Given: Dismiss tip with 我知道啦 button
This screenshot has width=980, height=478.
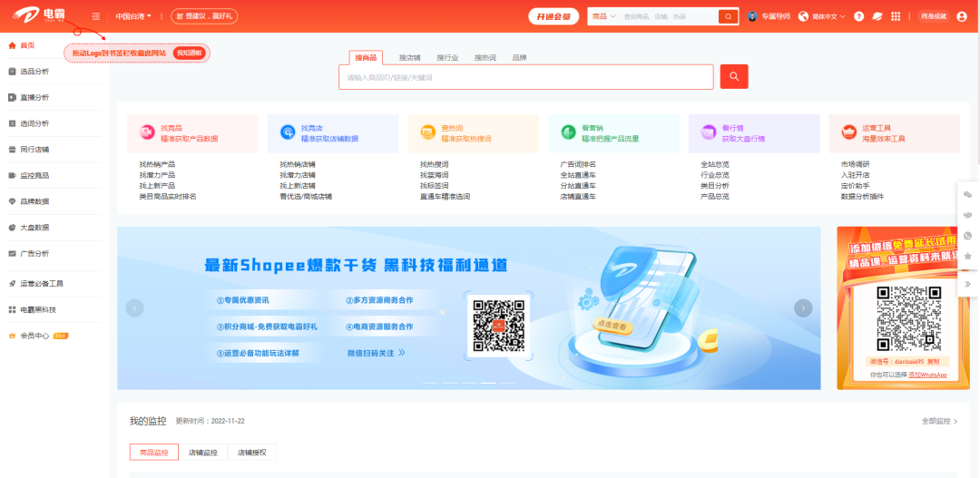Looking at the screenshot, I should click(189, 54).
